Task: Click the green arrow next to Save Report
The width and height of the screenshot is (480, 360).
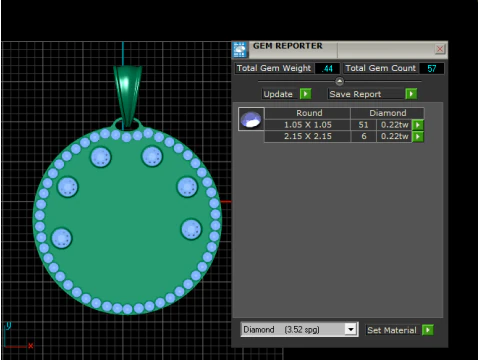Action: click(411, 94)
